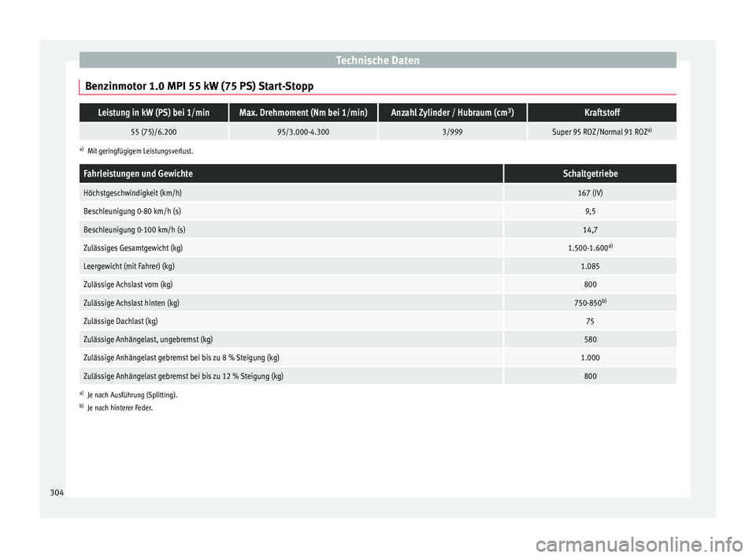Click footnote 'Je nach hinterer Feder.'
Screen dimensions: 756x558
pyautogui.click(x=120, y=408)
